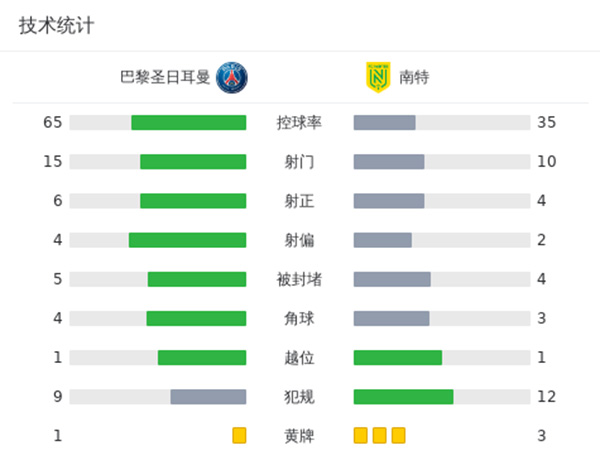Click PSG's green corner kicks bar
Image resolution: width=600 pixels, height=455 pixels.
(196, 318)
